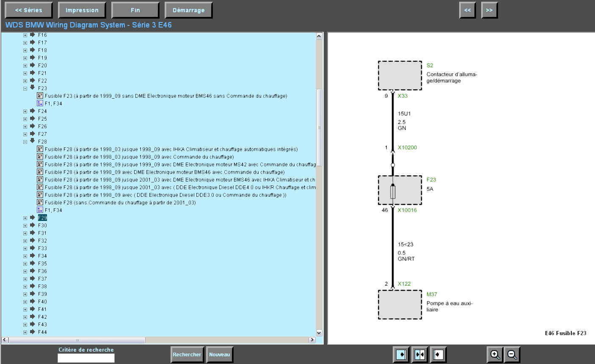The width and height of the screenshot is (595, 364).
Task: Click the M37 component label
Action: pyautogui.click(x=432, y=295)
